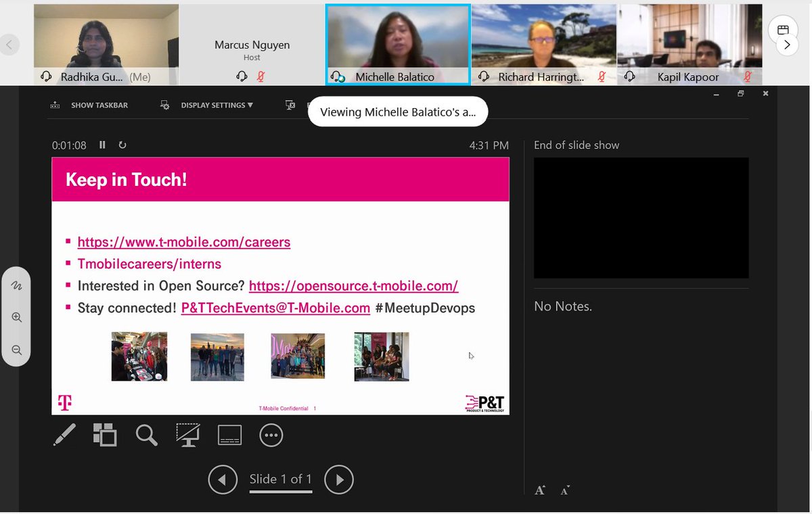
Task: Go to the previous slide
Action: pyautogui.click(x=223, y=480)
